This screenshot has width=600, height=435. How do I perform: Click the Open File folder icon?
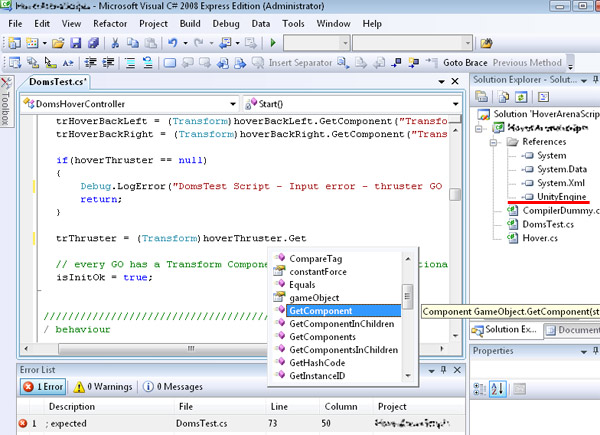pyautogui.click(x=58, y=43)
